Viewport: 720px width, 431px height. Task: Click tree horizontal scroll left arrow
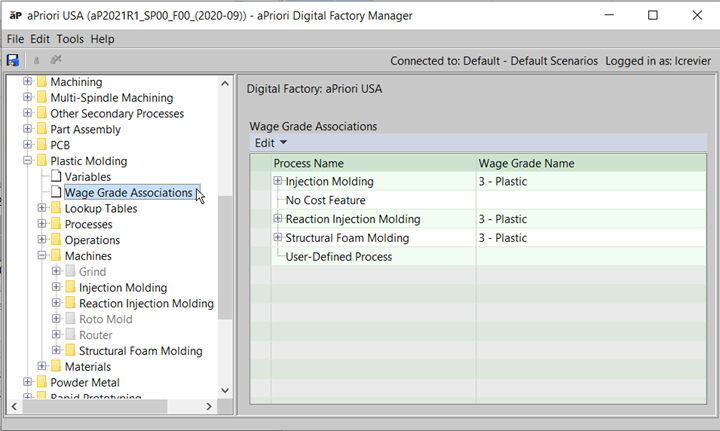coord(14,406)
